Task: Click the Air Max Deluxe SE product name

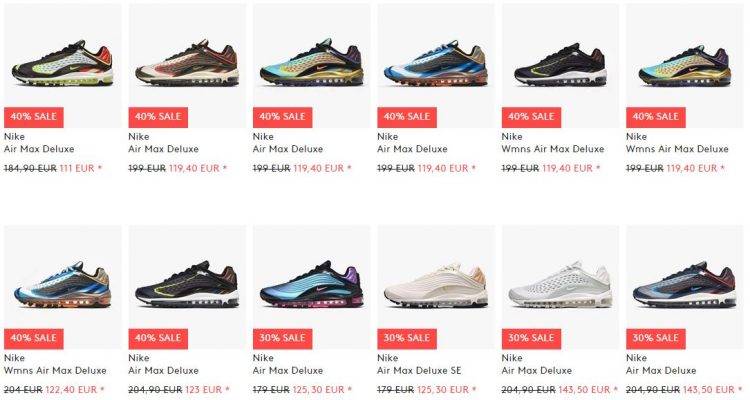Action: click(419, 370)
